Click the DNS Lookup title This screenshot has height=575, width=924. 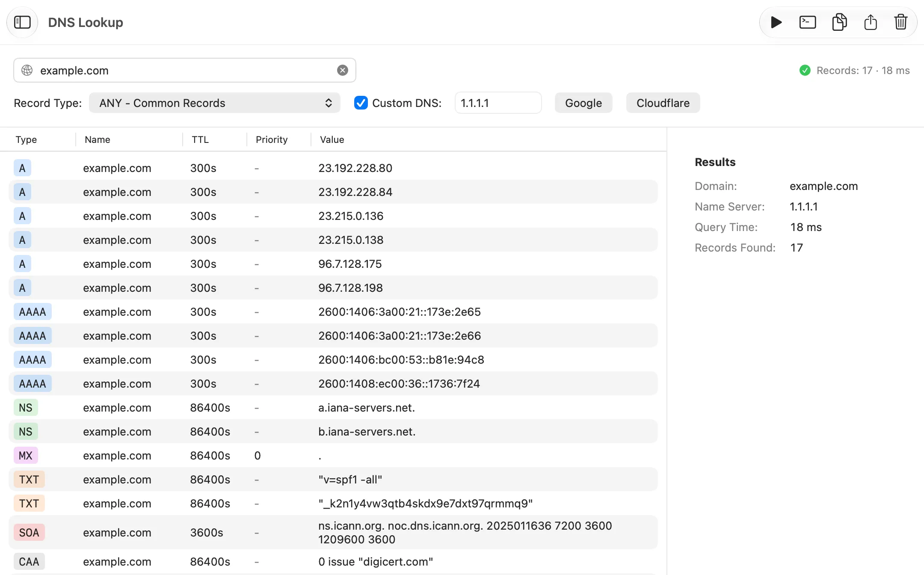tap(86, 22)
